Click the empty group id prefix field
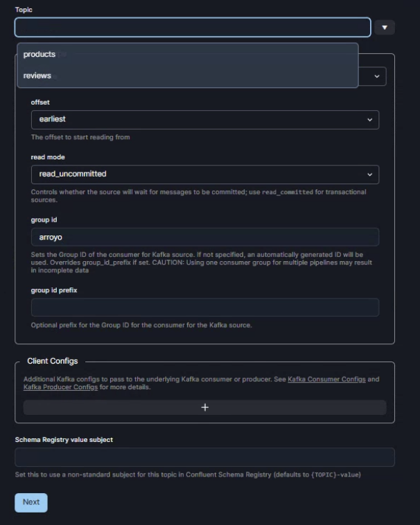This screenshot has height=525, width=420. pos(204,308)
